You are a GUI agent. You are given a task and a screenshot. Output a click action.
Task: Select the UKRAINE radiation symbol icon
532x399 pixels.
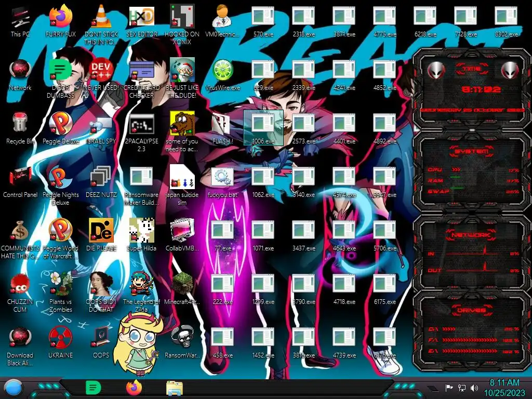61,343
